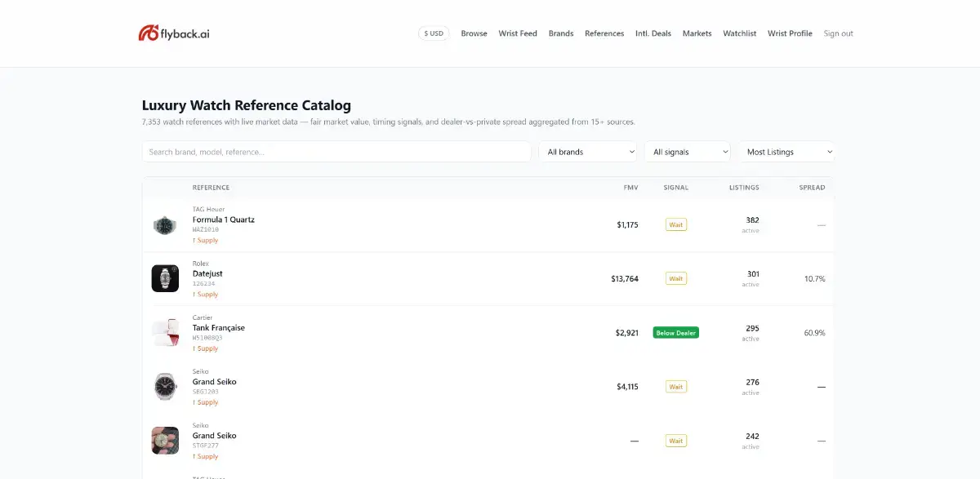Screen dimensions: 980x479
Task: Click the 276 active listings count
Action: coord(752,382)
